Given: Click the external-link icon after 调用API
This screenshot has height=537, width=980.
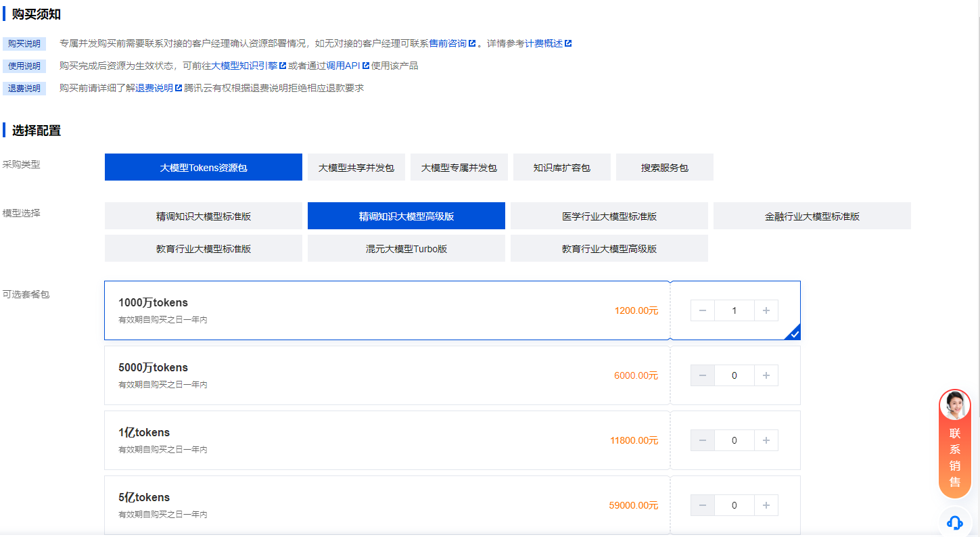Looking at the screenshot, I should (365, 66).
